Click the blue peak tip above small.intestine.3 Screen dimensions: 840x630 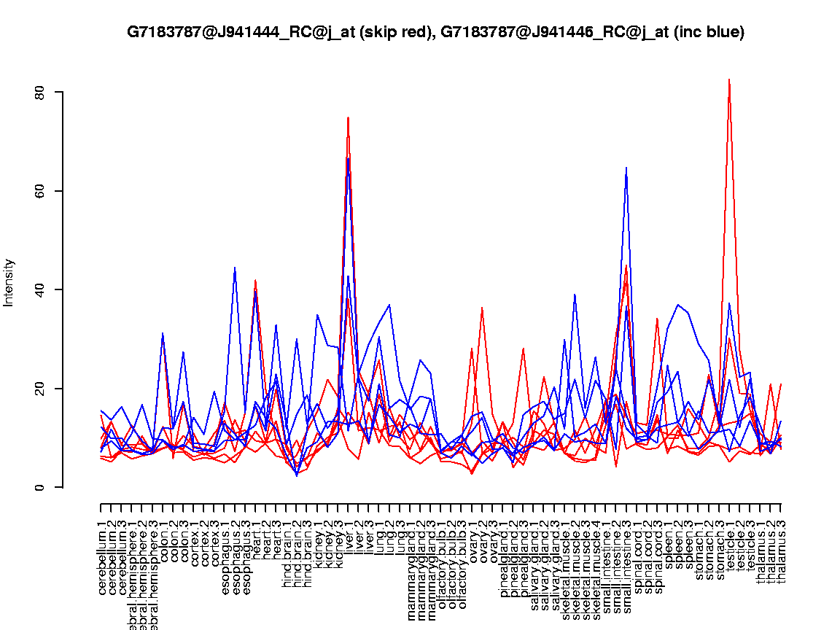(x=626, y=168)
